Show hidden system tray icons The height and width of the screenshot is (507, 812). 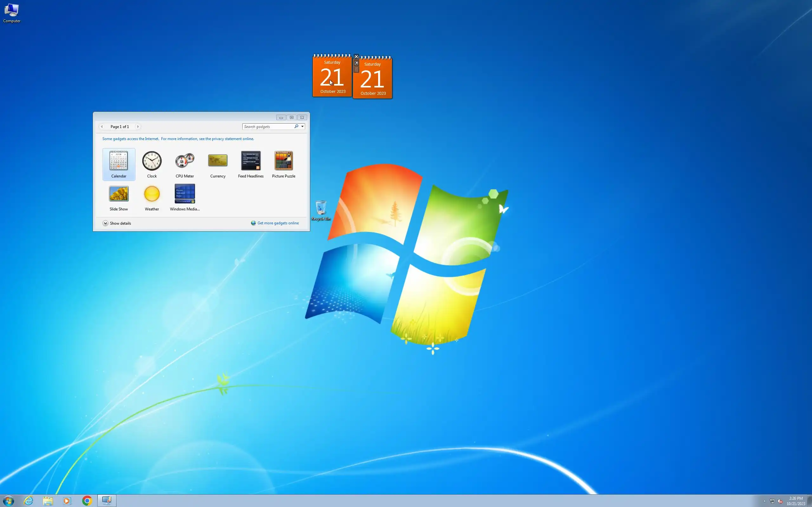click(x=764, y=501)
